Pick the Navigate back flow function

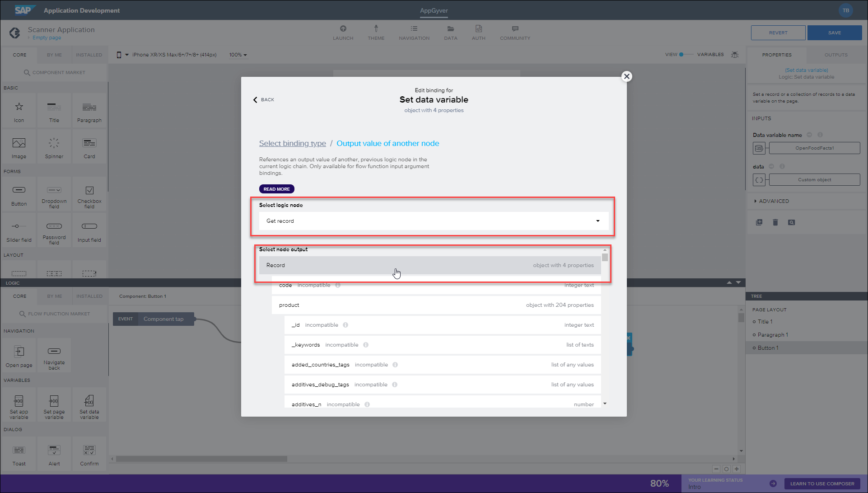[x=54, y=356]
